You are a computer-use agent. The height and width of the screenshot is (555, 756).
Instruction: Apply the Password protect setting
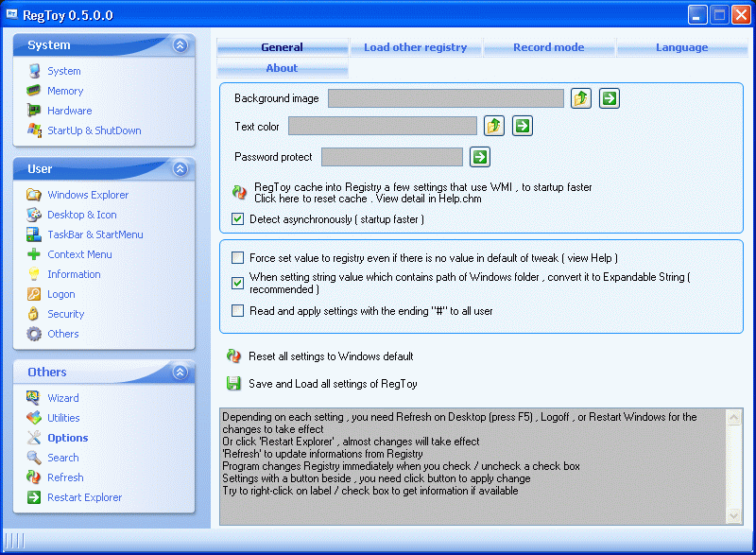480,157
